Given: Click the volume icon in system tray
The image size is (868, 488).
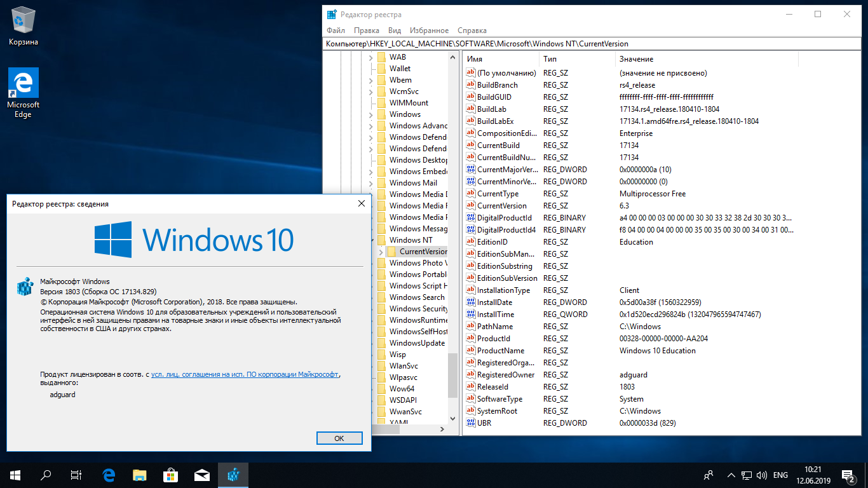Looking at the screenshot, I should (761, 475).
